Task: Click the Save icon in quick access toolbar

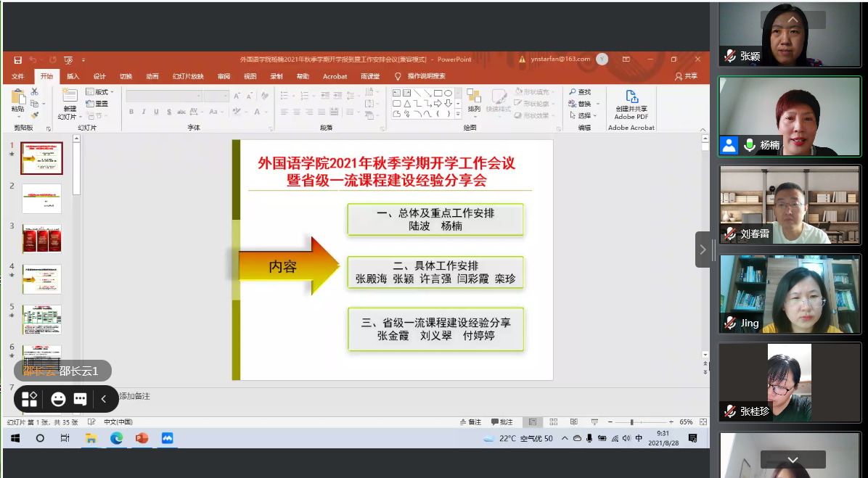Action: (x=16, y=59)
